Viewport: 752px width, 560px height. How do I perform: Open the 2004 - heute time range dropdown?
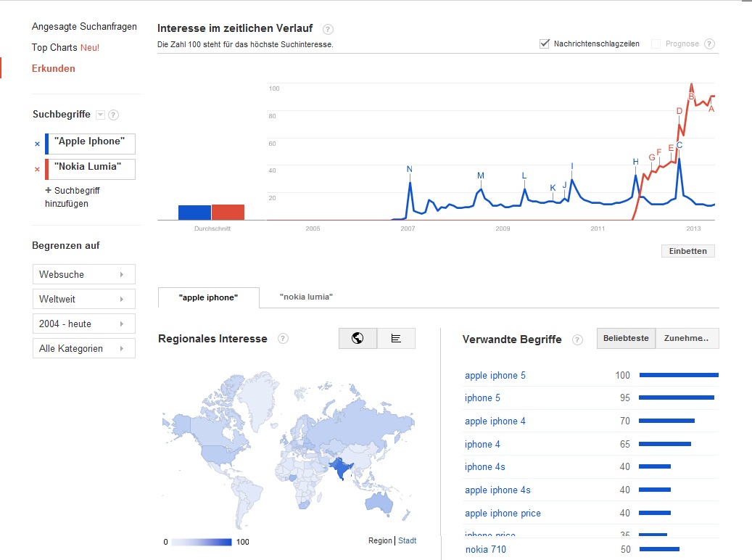[83, 324]
